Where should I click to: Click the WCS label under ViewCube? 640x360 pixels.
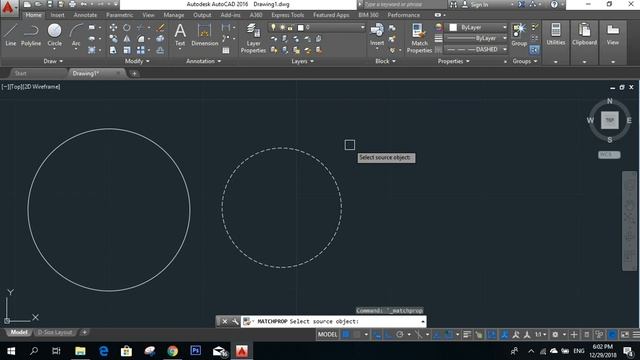tap(609, 155)
